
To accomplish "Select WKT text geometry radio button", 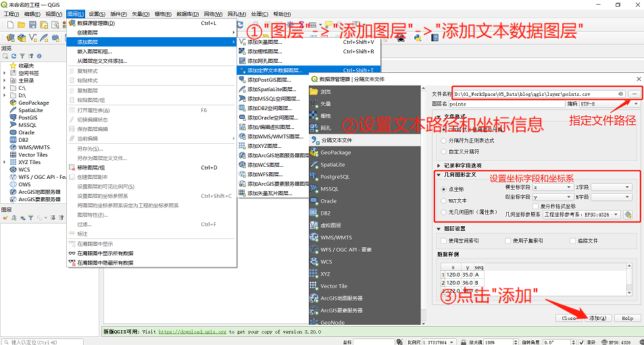I will [x=443, y=201].
